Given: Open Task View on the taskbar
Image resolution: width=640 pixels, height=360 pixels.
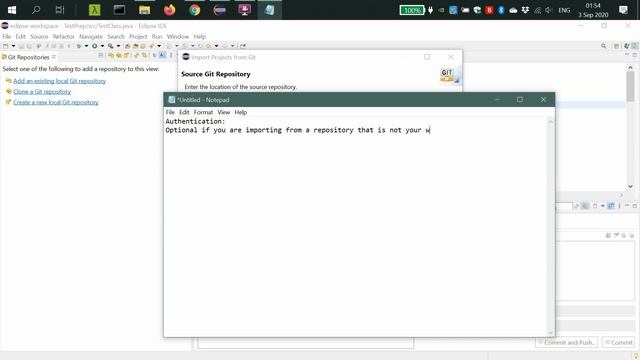Looking at the screenshot, I should point(60,10).
